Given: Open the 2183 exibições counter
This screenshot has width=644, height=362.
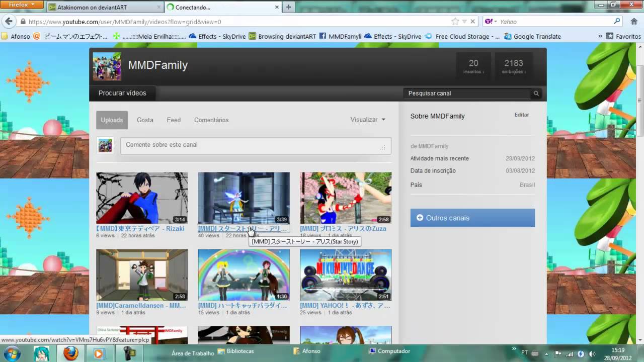Looking at the screenshot, I should click(514, 66).
